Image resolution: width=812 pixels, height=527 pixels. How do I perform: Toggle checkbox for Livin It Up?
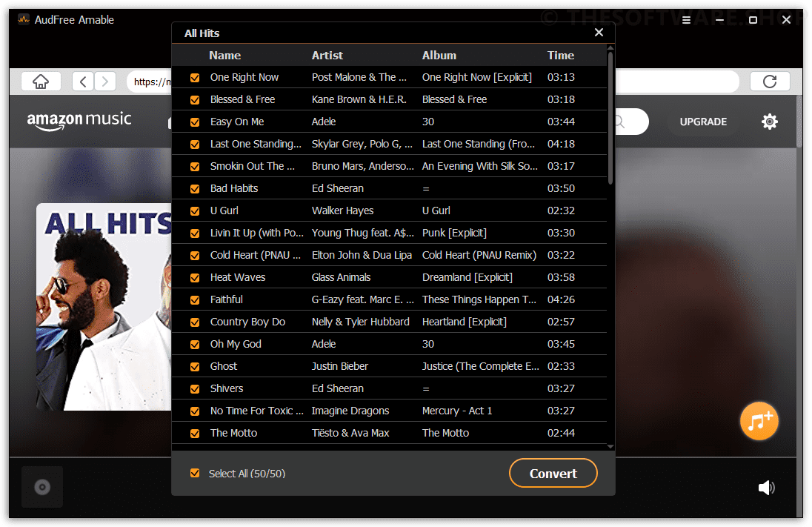pyautogui.click(x=195, y=233)
